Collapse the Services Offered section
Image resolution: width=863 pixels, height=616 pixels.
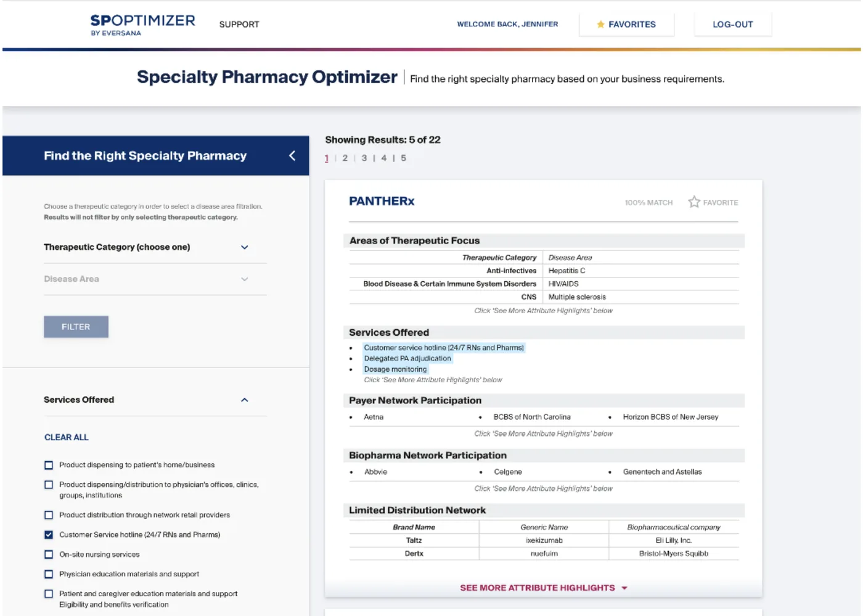click(245, 400)
